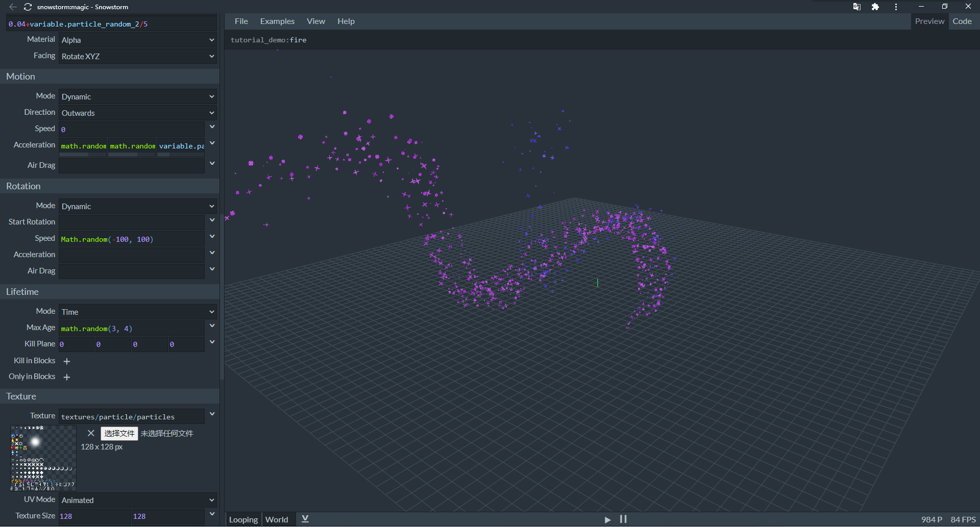Expand the Motion Acceleration options arrow
The width and height of the screenshot is (980, 527).
(212, 143)
